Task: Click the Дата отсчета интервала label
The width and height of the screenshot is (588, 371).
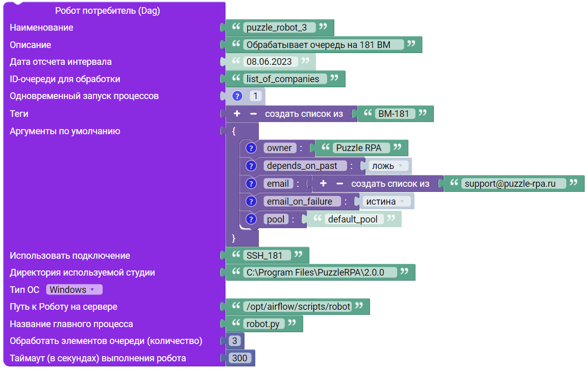Action: click(61, 62)
